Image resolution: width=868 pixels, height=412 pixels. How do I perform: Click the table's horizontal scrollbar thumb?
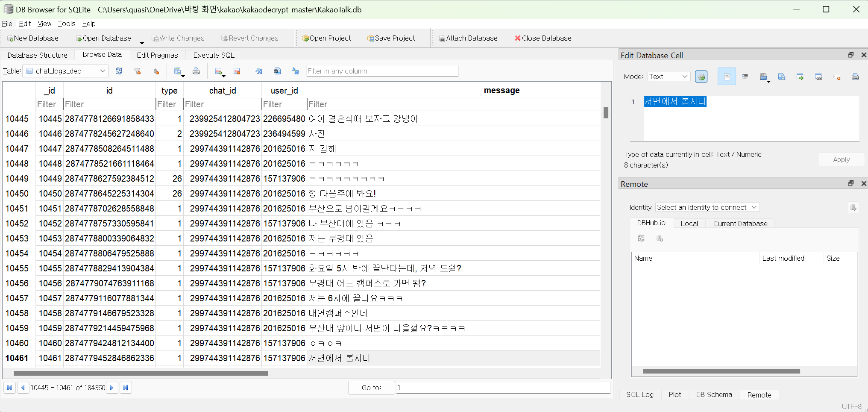(x=141, y=373)
